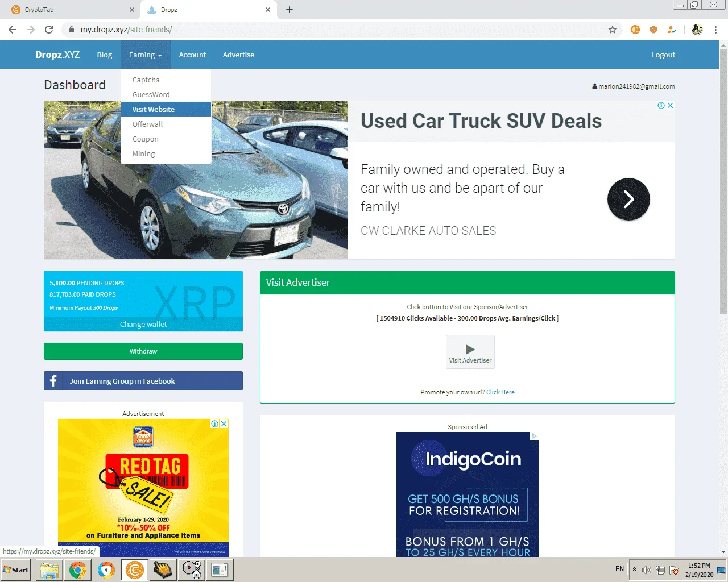Open the Account page
The width and height of the screenshot is (728, 582).
(x=192, y=55)
